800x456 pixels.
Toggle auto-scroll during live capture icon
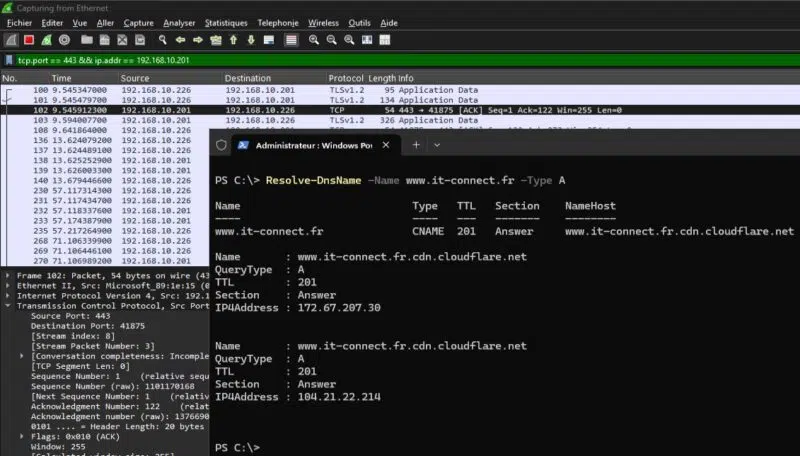click(x=269, y=40)
